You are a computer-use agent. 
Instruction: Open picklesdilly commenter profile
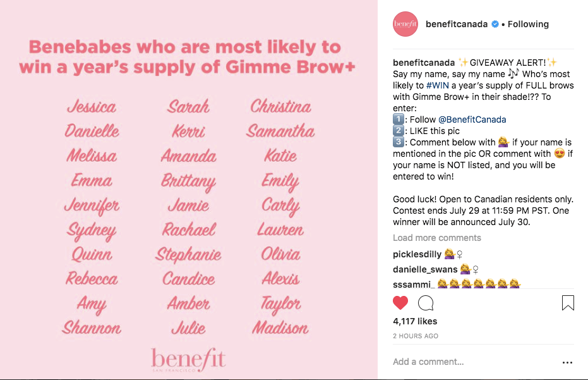coord(417,254)
